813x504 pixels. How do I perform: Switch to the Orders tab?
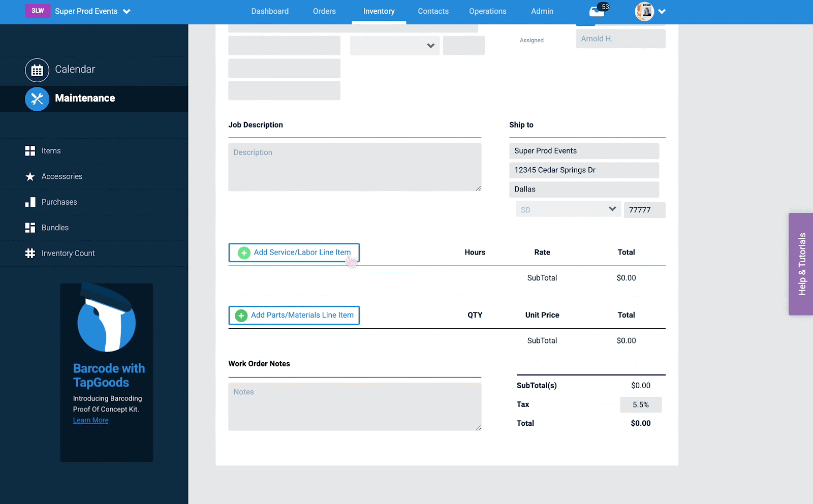324,11
